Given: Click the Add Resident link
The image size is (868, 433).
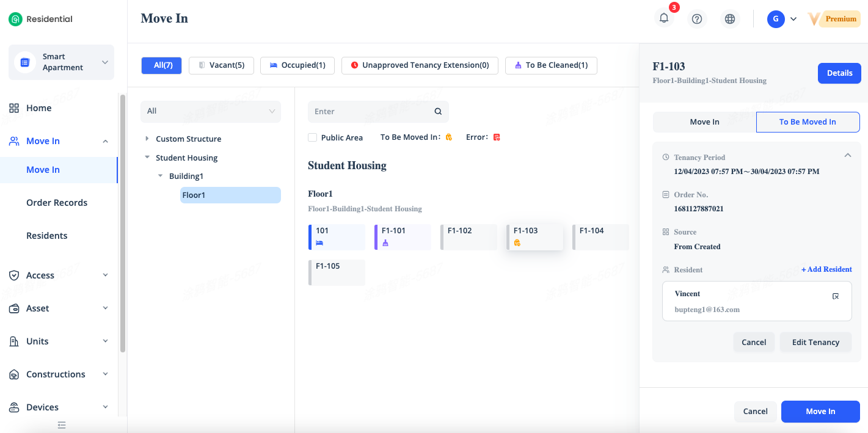Looking at the screenshot, I should point(826,269).
